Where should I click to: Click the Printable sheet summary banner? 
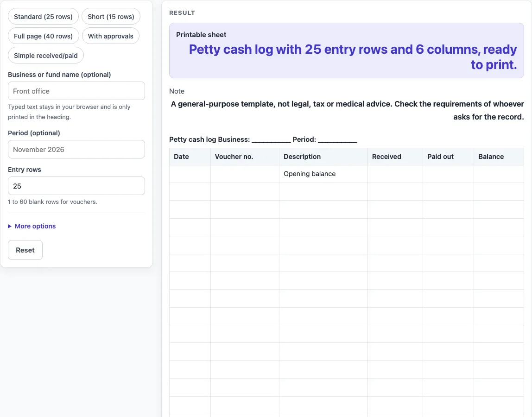tap(347, 51)
